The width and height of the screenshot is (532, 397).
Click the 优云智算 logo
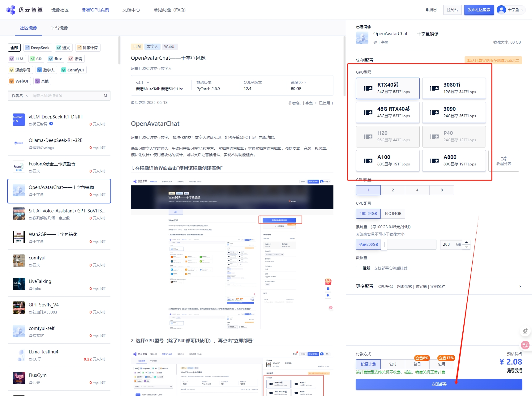click(x=24, y=10)
